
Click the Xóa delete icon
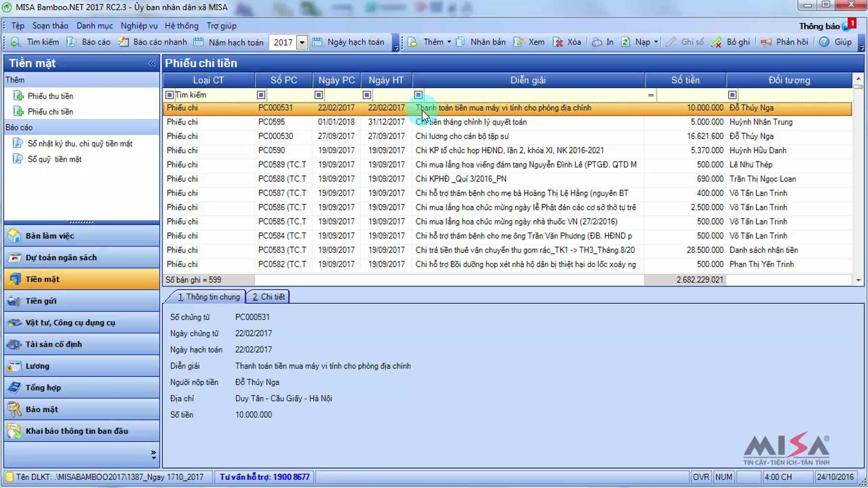(x=558, y=42)
